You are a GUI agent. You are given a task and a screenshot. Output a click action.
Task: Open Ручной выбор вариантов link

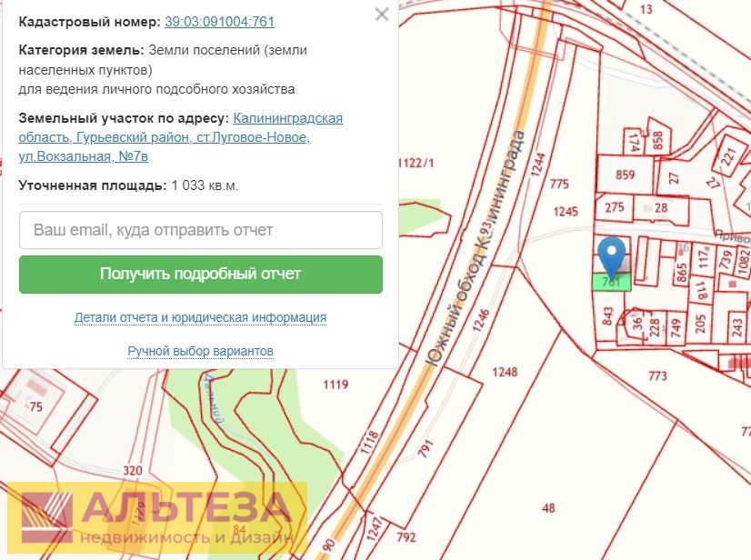200,351
